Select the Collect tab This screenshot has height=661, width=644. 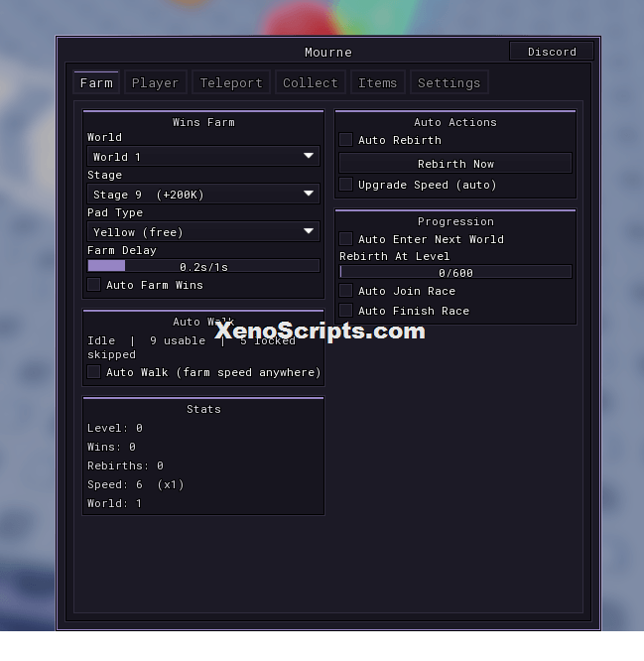[x=311, y=82]
